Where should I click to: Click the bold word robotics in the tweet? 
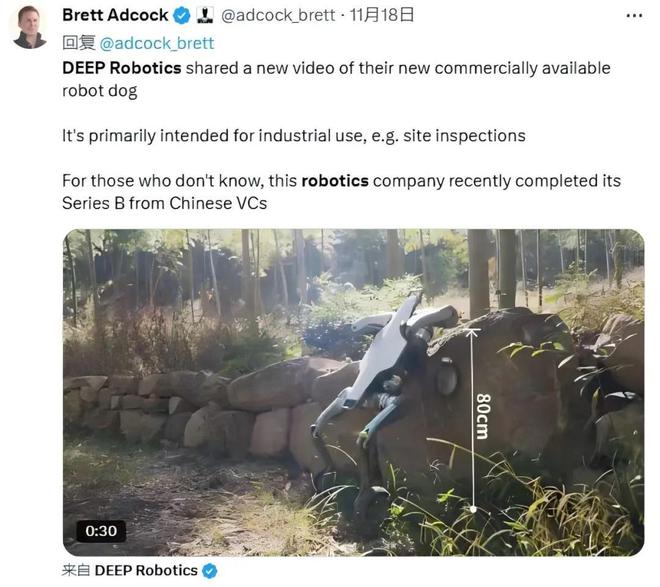click(x=335, y=181)
